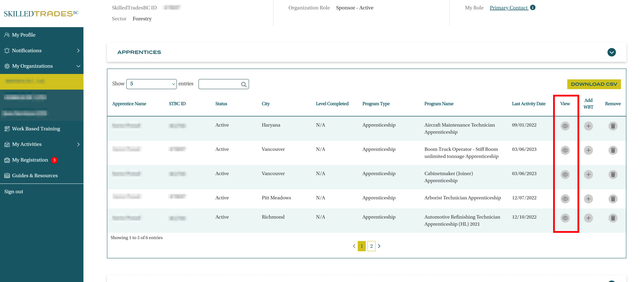View the Arborist Technician Apprenticeship apprentice
Screen dimensions: 644x282
tap(565, 199)
